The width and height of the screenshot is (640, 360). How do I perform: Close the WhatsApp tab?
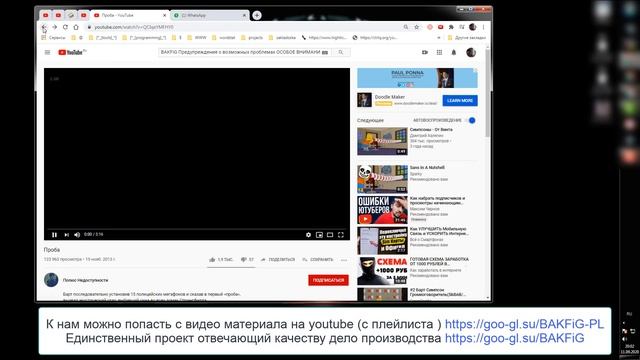point(244,16)
